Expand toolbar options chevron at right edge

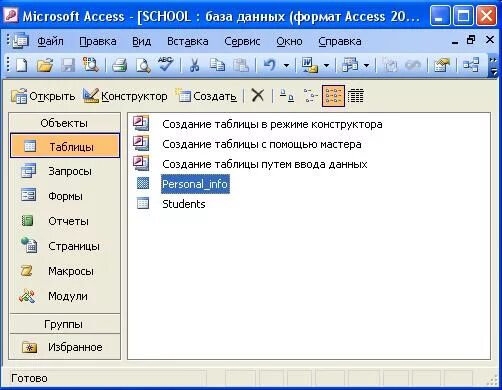coord(493,66)
